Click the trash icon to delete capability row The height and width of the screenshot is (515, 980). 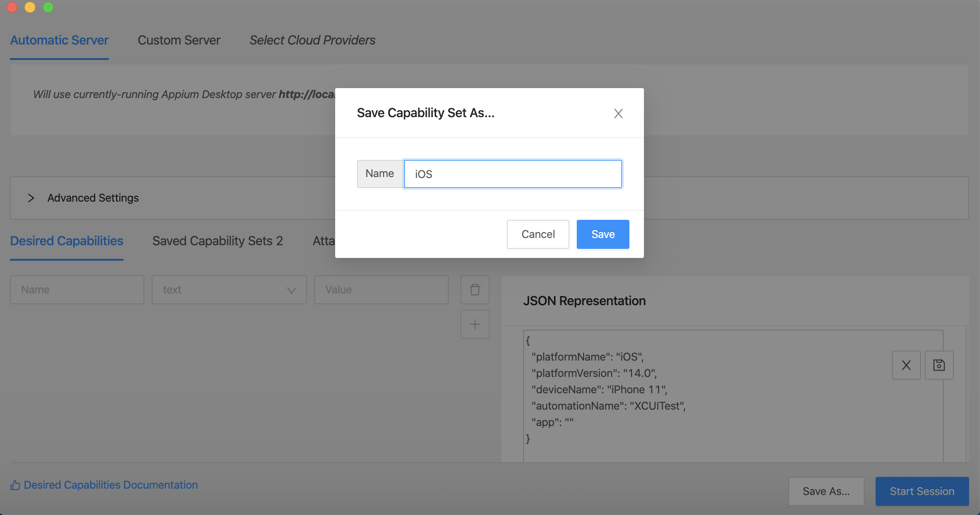click(475, 290)
